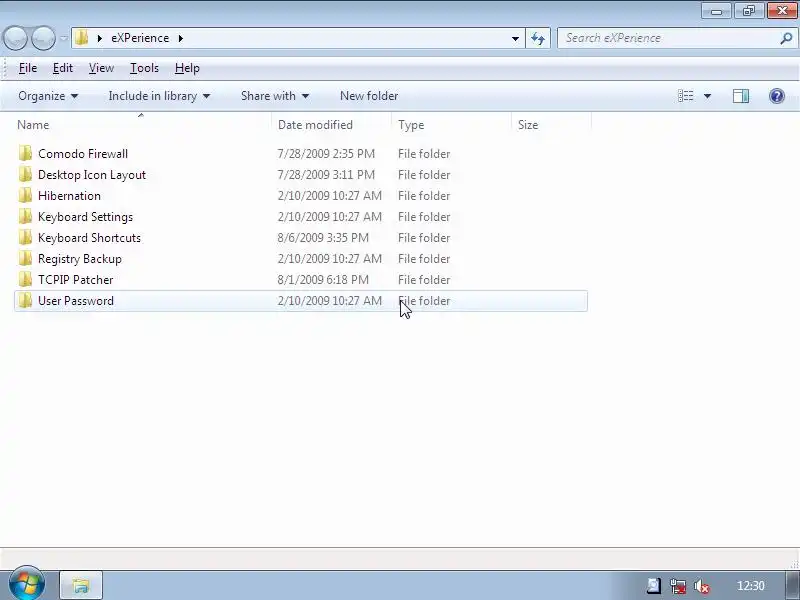Click the Action Center tray icon

[654, 586]
